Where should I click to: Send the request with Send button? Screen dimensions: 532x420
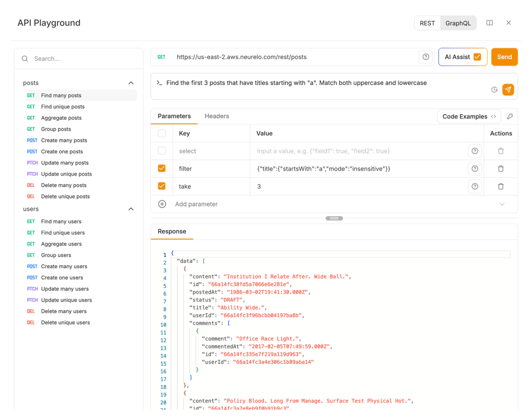504,57
